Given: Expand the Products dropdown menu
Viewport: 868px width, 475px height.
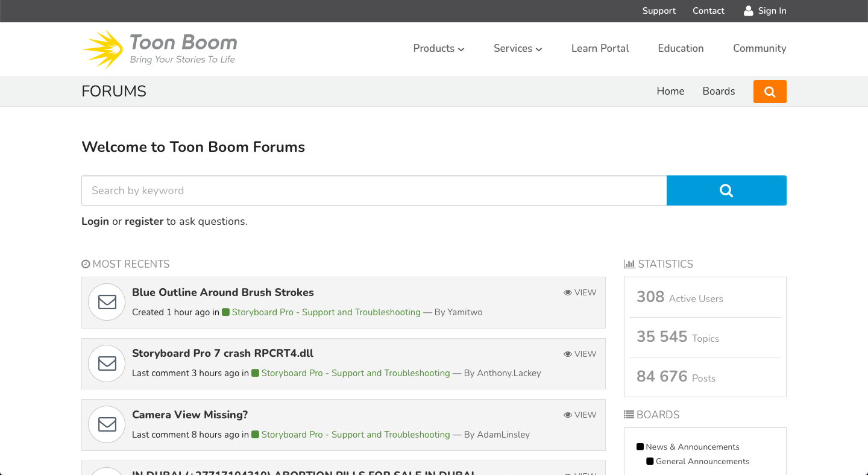Looking at the screenshot, I should click(439, 48).
